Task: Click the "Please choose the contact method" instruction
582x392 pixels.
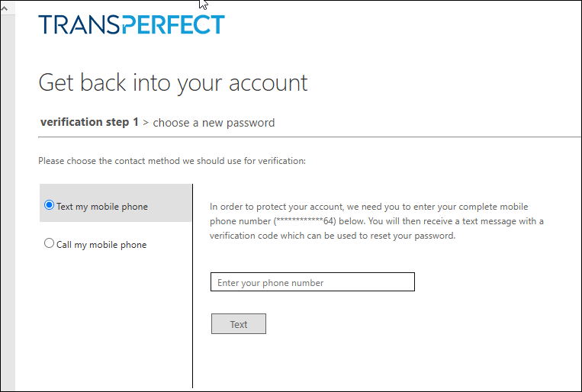Action: pyautogui.click(x=172, y=162)
